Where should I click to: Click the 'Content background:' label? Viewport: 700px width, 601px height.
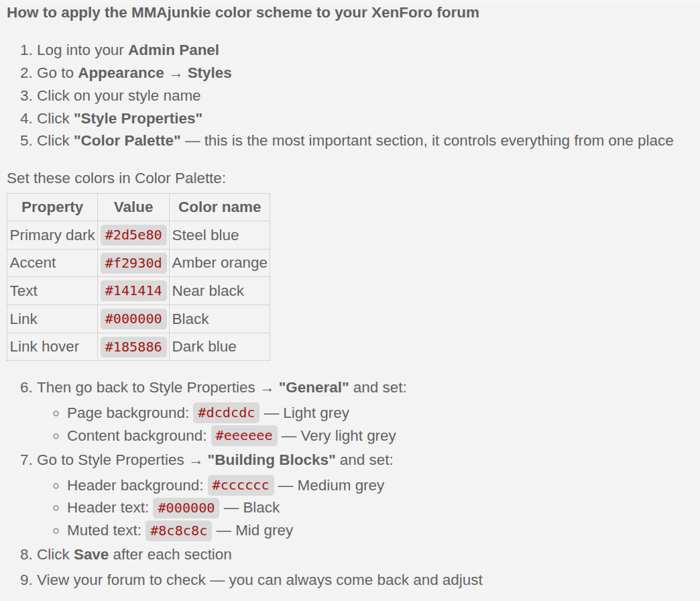tap(137, 436)
